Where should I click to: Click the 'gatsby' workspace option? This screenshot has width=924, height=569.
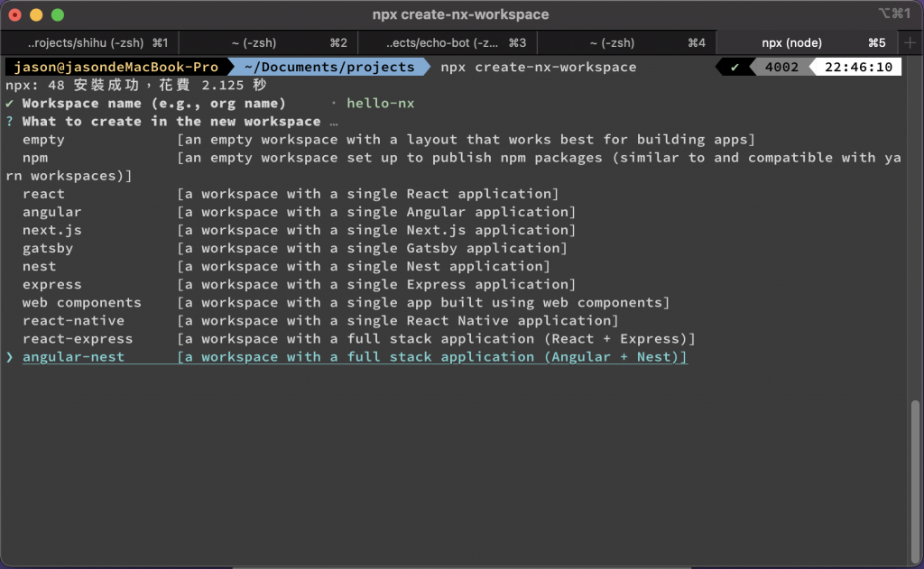(x=48, y=248)
